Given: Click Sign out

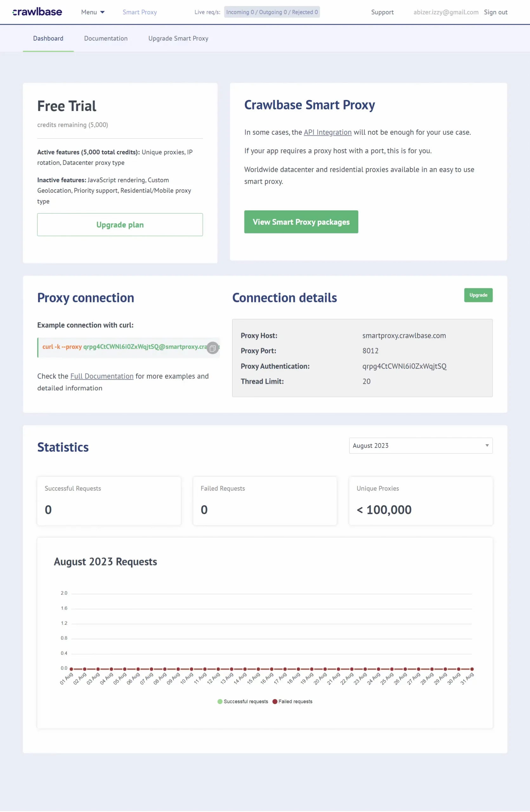Looking at the screenshot, I should tap(495, 12).
